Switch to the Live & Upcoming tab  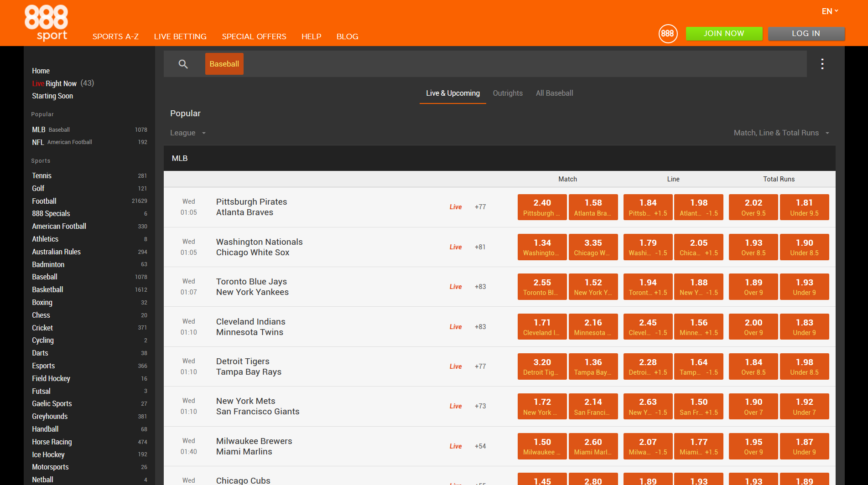tap(453, 93)
